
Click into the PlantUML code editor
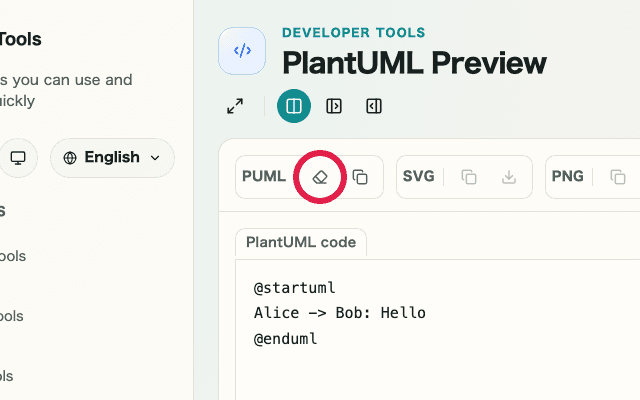tap(438, 330)
